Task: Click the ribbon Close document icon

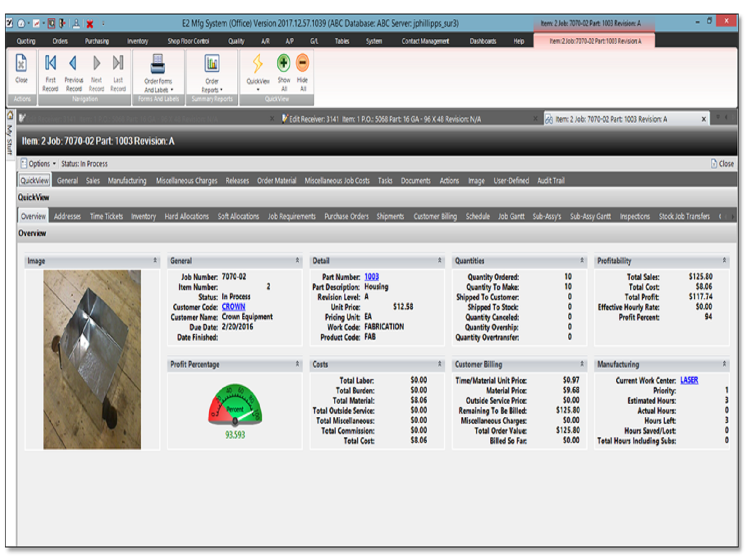Action: pos(21,63)
